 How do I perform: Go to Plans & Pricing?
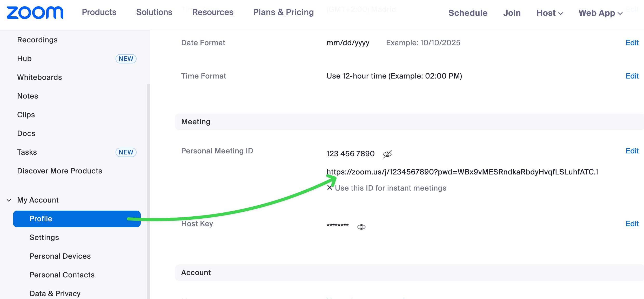pyautogui.click(x=283, y=12)
